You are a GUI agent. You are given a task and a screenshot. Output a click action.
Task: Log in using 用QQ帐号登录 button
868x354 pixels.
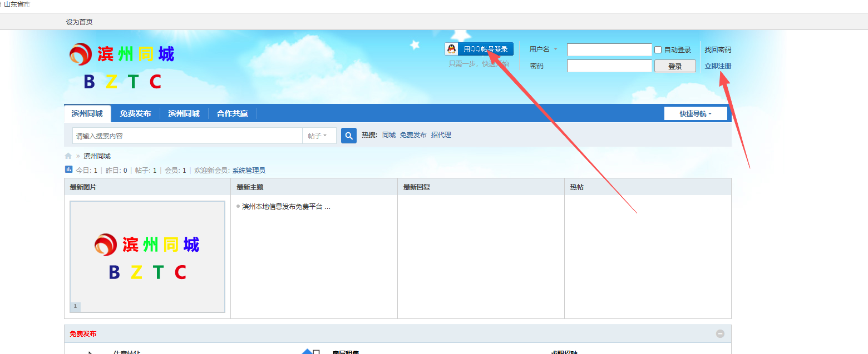pos(485,49)
